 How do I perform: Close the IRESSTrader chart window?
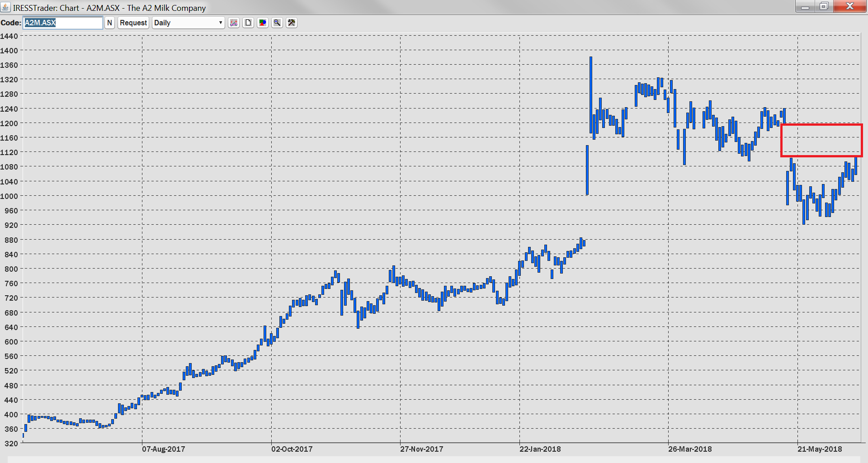[849, 6]
